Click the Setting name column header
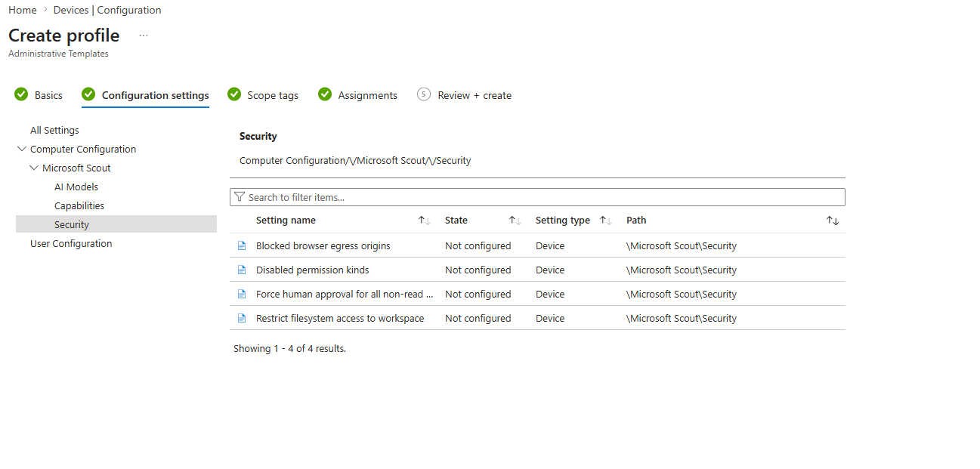This screenshot has width=980, height=469. (x=286, y=221)
